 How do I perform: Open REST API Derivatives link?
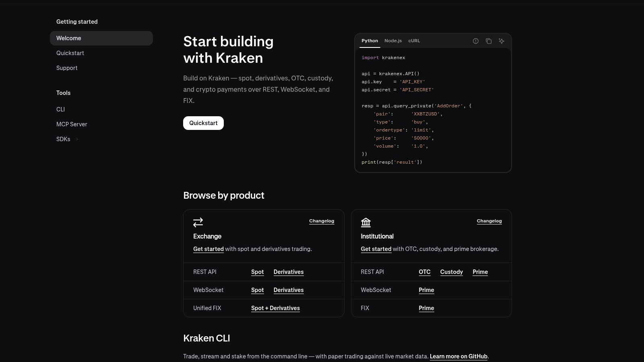[289, 272]
